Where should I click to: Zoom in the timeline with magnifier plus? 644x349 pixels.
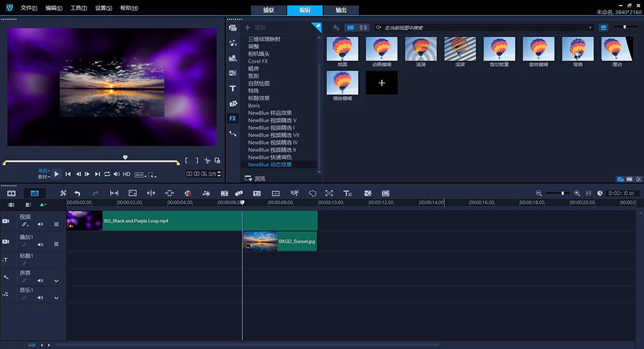click(x=577, y=193)
